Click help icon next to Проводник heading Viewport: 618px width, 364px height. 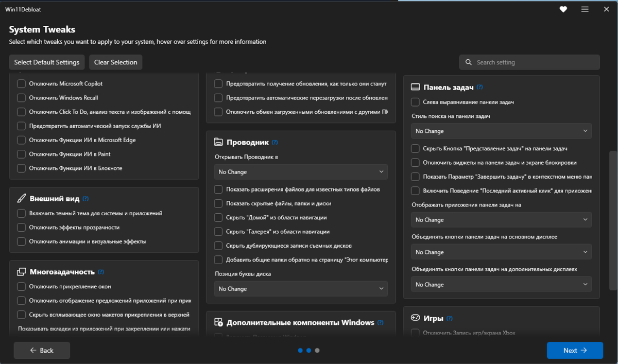coord(274,142)
